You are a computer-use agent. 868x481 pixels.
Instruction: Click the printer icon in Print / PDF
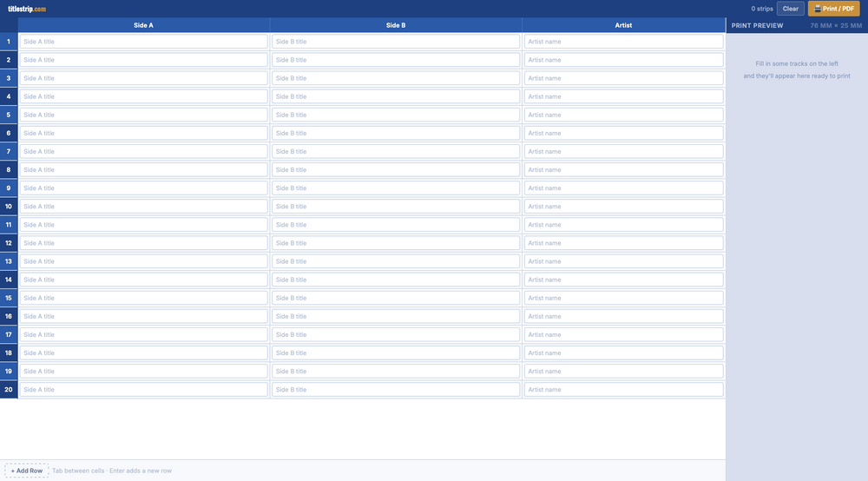pyautogui.click(x=817, y=9)
